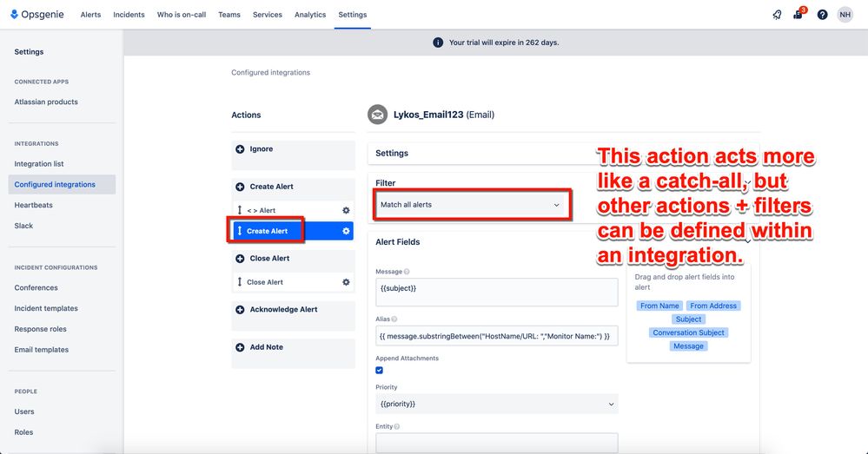The width and height of the screenshot is (868, 454).
Task: Click the Lykos_Email123 email integration icon
Action: 378,115
